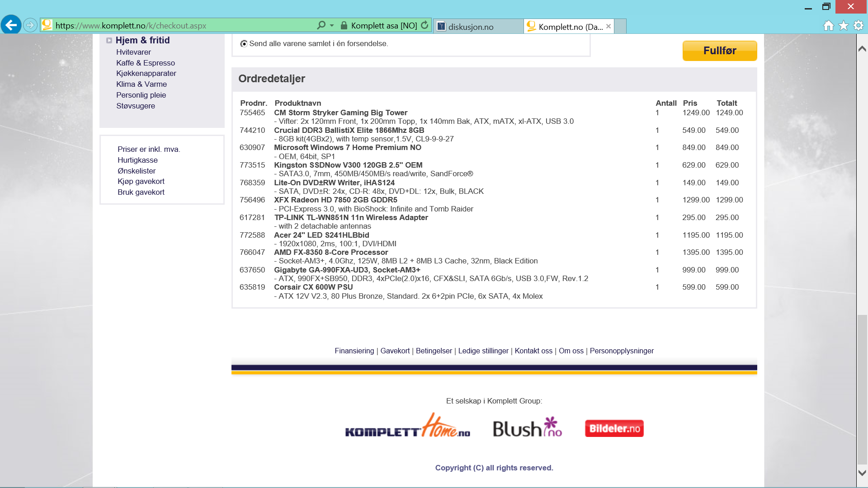Click the scrollbar up arrow
The image size is (868, 488).
[x=862, y=48]
